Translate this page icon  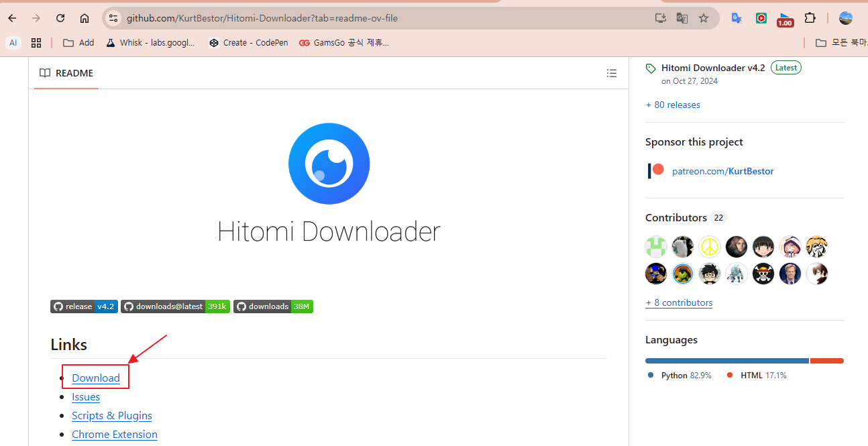tap(682, 18)
